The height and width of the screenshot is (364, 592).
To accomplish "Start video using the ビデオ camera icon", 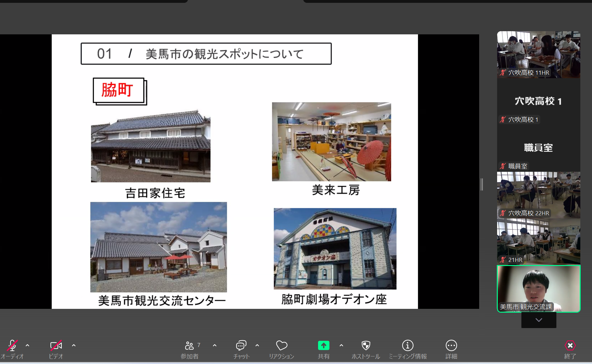I will [56, 346].
